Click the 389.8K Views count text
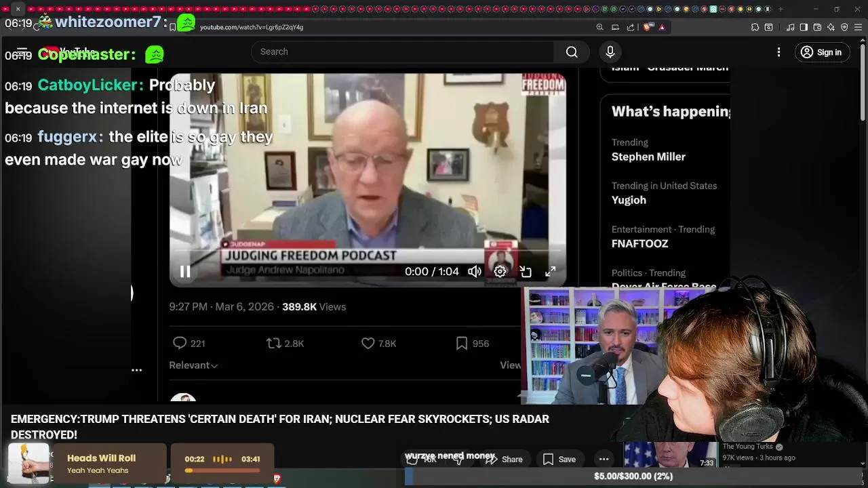This screenshot has width=868, height=488. pyautogui.click(x=314, y=307)
